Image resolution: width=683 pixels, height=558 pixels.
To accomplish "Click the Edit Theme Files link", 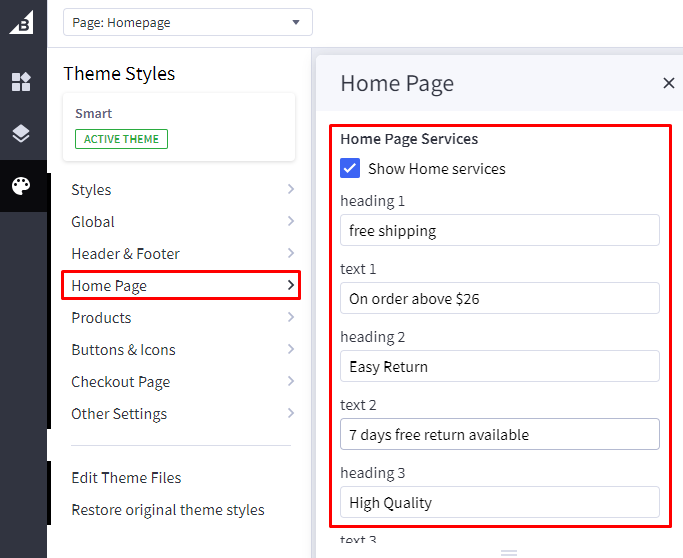I will [x=126, y=478].
